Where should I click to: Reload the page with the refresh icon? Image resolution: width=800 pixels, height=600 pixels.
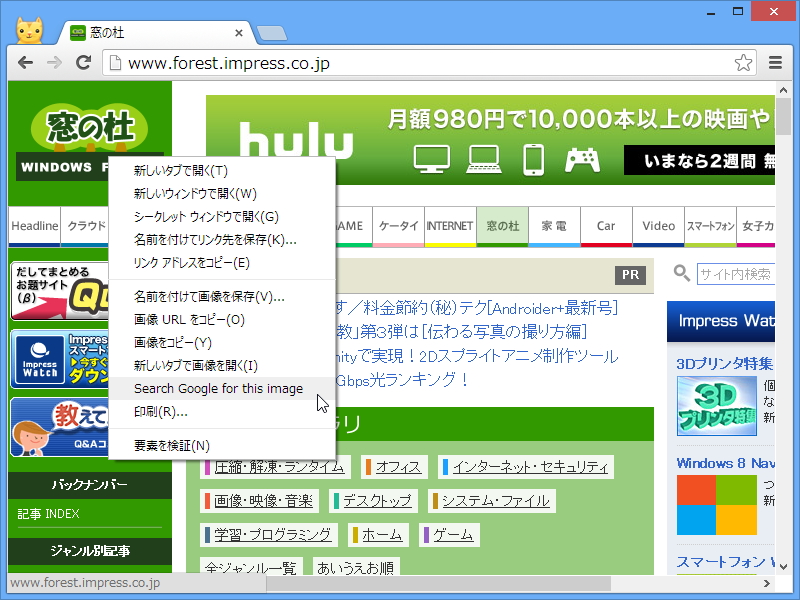(x=83, y=62)
